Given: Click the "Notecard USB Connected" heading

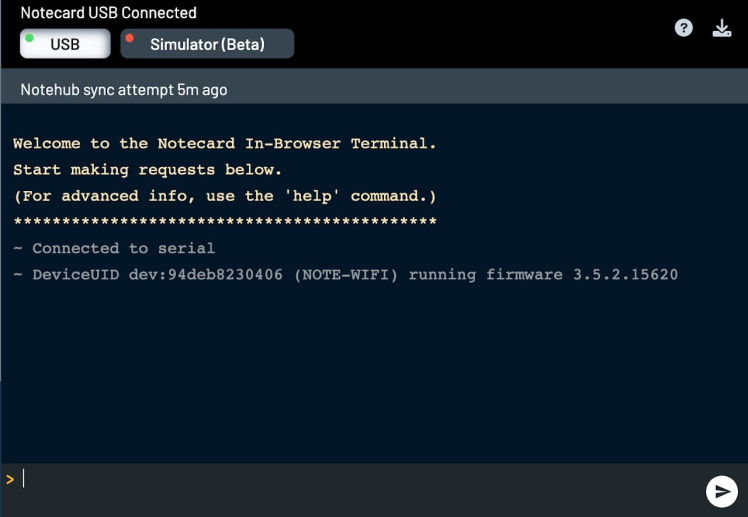Looking at the screenshot, I should tap(108, 13).
